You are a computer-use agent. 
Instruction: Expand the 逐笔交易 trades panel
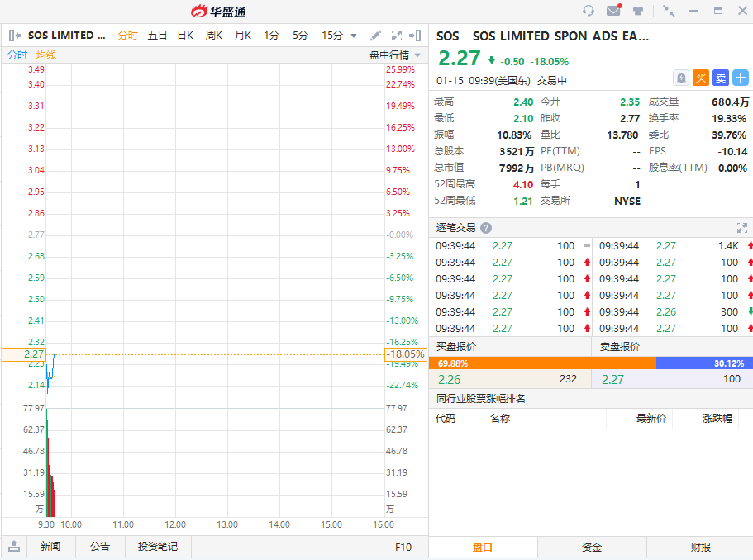click(x=741, y=228)
